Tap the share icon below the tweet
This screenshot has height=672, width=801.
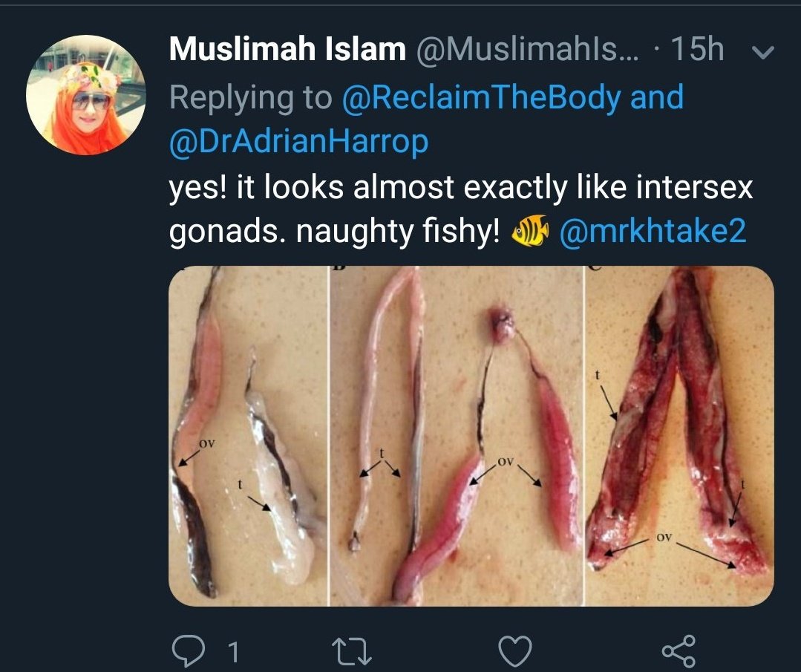[x=679, y=651]
